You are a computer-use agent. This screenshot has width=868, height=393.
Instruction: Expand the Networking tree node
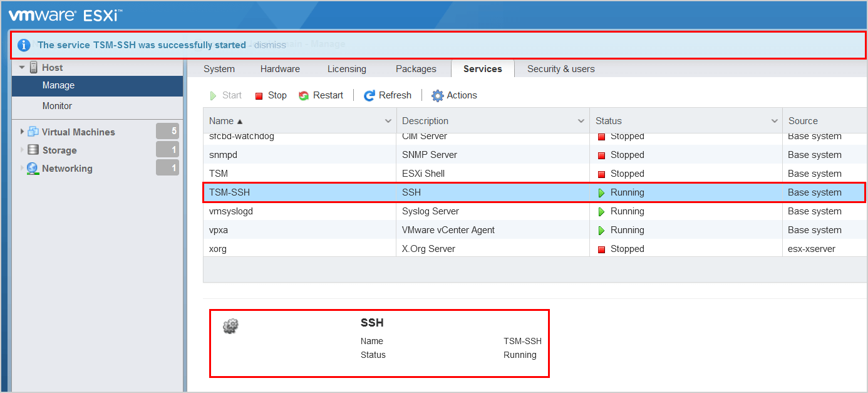pyautogui.click(x=23, y=168)
